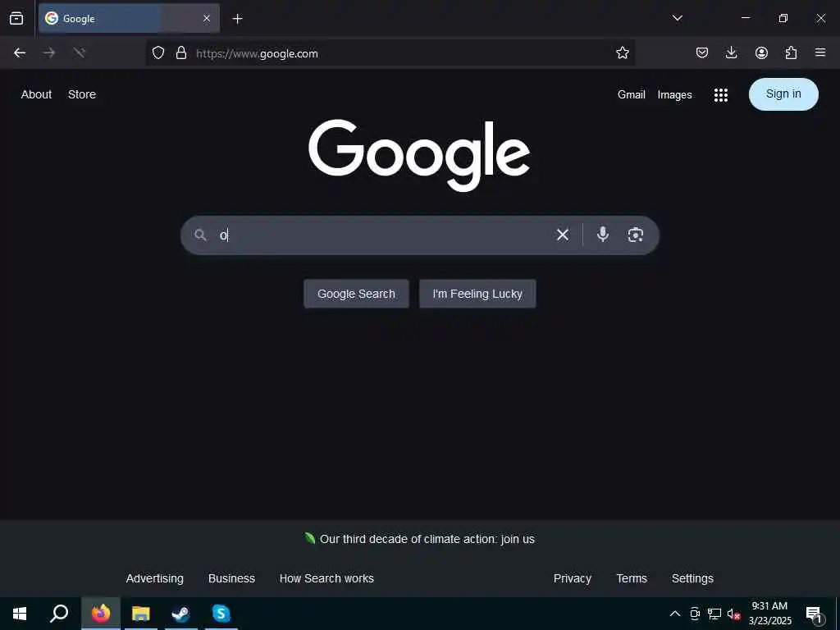Open File Explorer from the taskbar
The height and width of the screenshot is (630, 840).
coord(141,614)
